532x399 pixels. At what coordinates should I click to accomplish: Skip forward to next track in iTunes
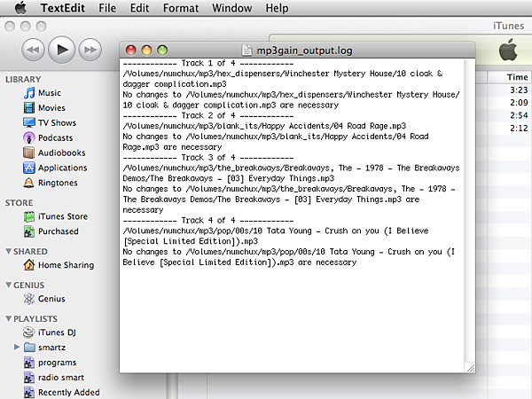click(90, 50)
